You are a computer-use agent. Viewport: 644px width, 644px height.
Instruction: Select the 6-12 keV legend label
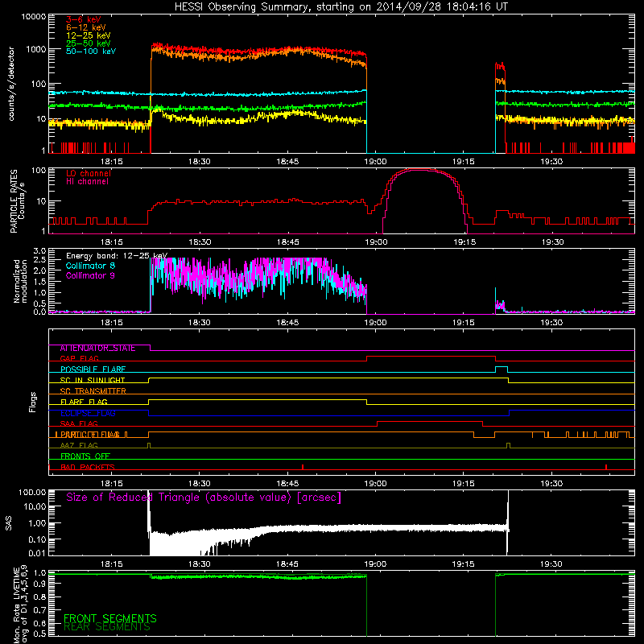point(86,27)
